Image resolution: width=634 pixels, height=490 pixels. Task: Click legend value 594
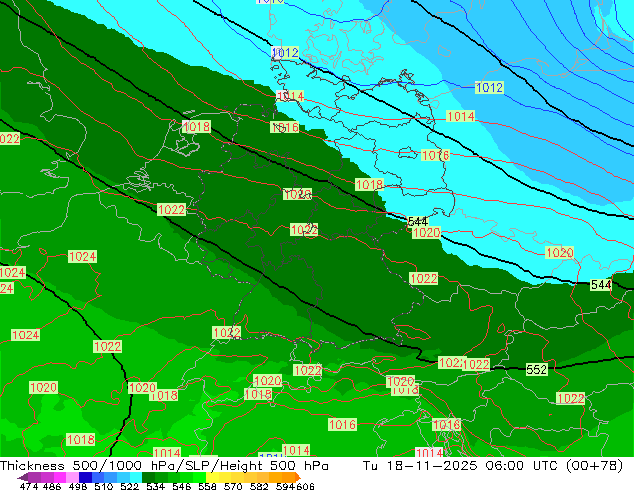(285, 486)
